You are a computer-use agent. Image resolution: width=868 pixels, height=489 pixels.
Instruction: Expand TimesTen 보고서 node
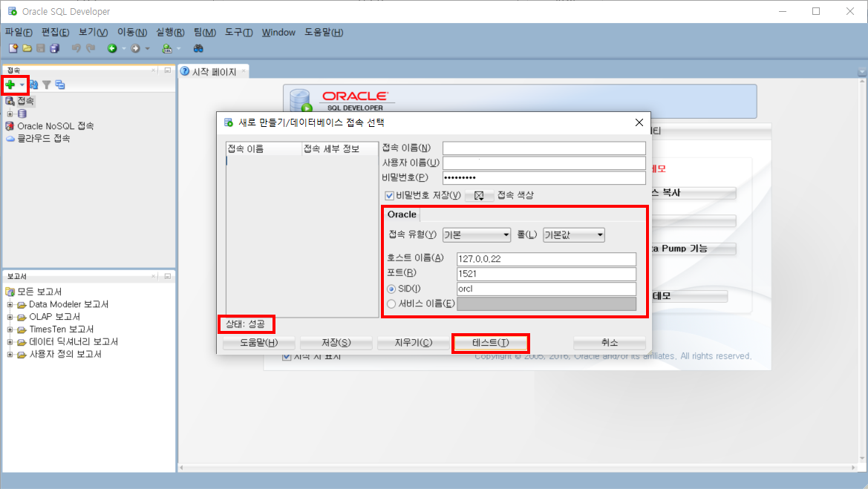10,329
